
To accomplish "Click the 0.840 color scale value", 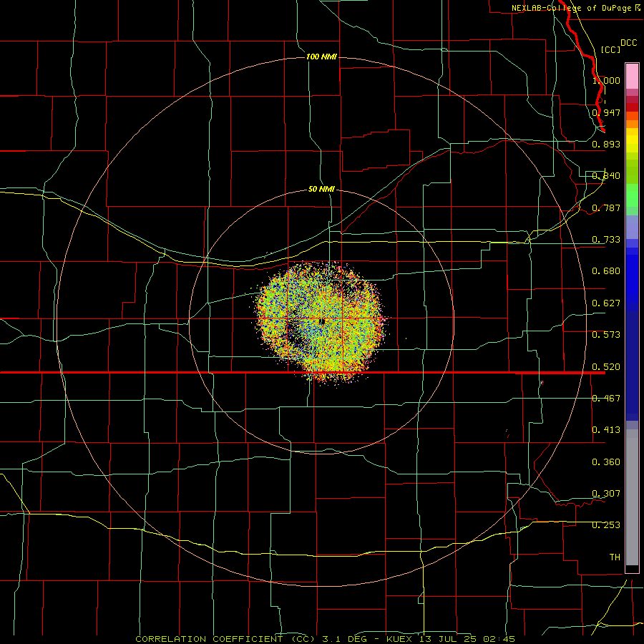I will point(606,176).
